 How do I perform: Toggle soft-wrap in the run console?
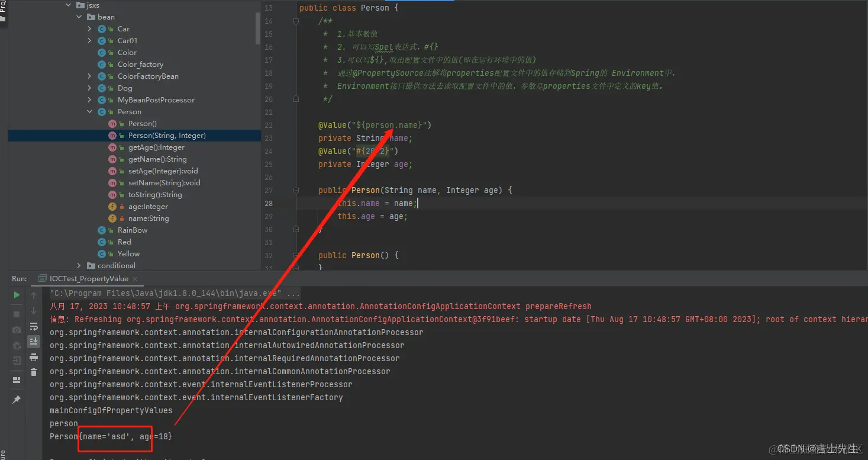pos(34,326)
